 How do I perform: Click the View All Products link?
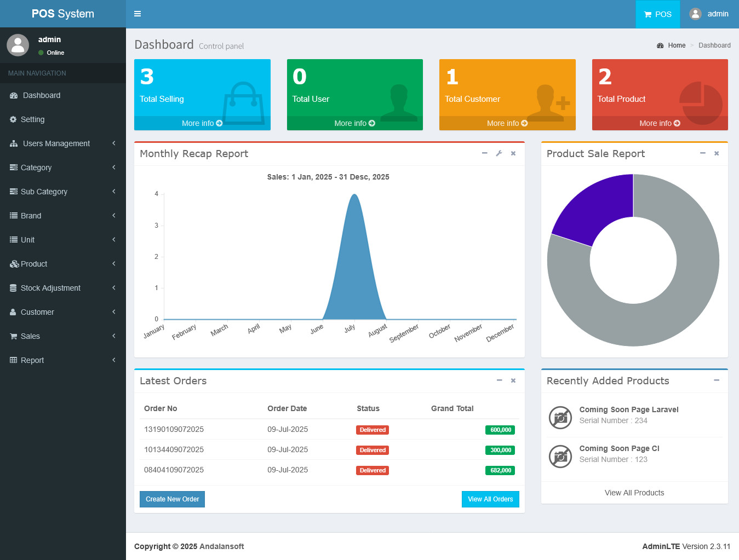pos(634,493)
